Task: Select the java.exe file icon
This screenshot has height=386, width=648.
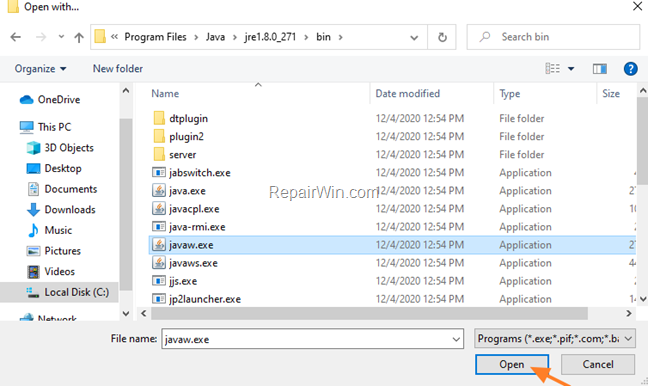Action: [x=159, y=191]
